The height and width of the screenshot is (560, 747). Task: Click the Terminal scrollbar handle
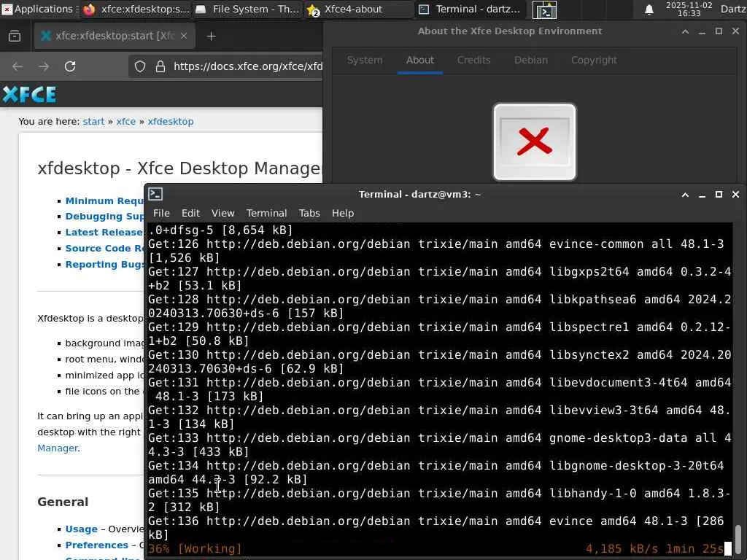(x=738, y=540)
